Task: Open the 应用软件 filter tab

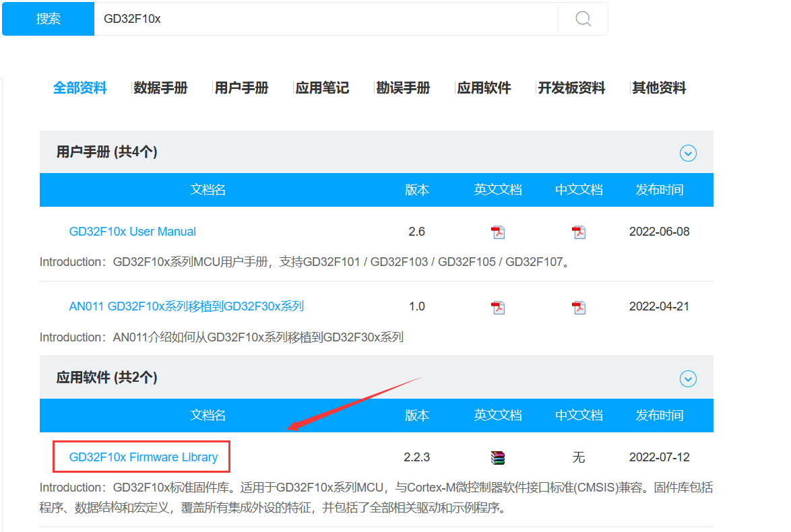Action: tap(484, 88)
